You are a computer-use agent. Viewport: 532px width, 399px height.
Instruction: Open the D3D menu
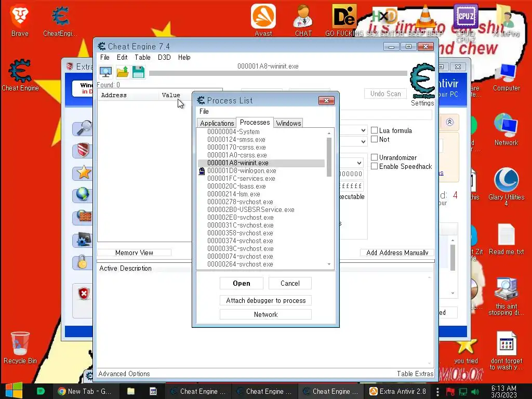coord(164,57)
